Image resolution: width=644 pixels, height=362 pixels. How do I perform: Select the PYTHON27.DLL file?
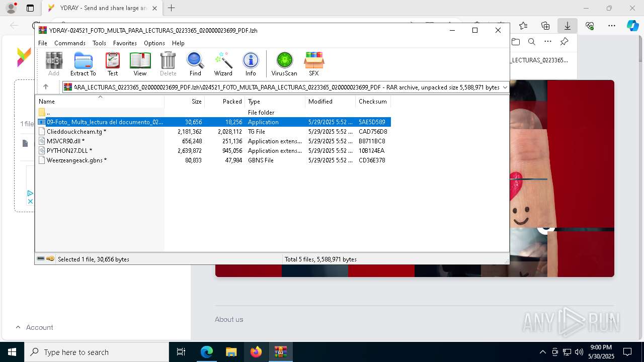click(213, 151)
